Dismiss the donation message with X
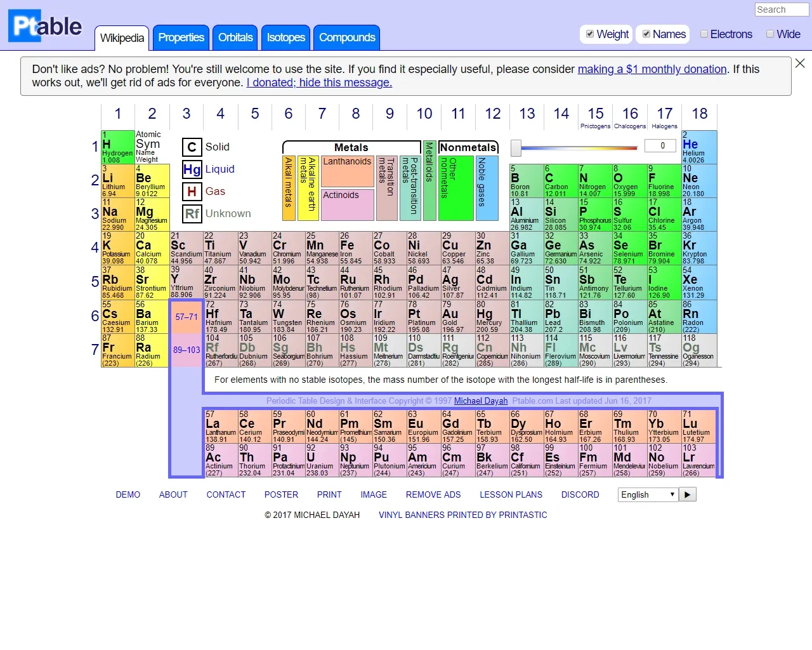 pyautogui.click(x=800, y=63)
